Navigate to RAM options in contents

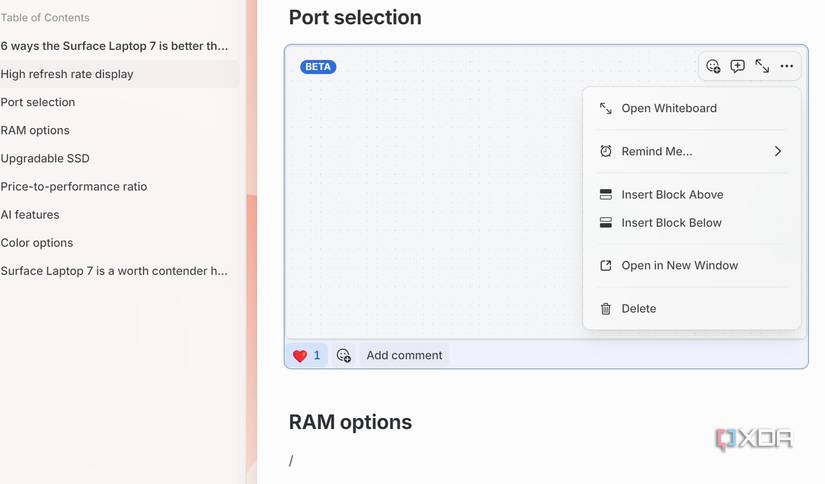pyautogui.click(x=35, y=130)
